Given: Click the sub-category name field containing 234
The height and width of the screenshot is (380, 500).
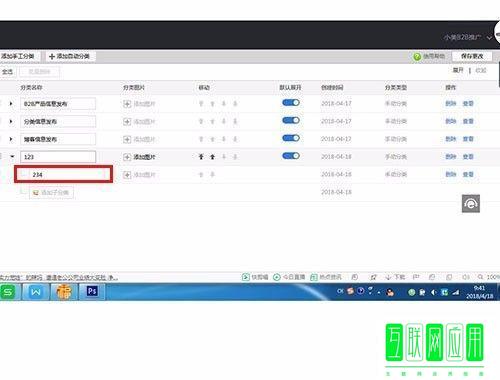Looking at the screenshot, I should pyautogui.click(x=63, y=174).
